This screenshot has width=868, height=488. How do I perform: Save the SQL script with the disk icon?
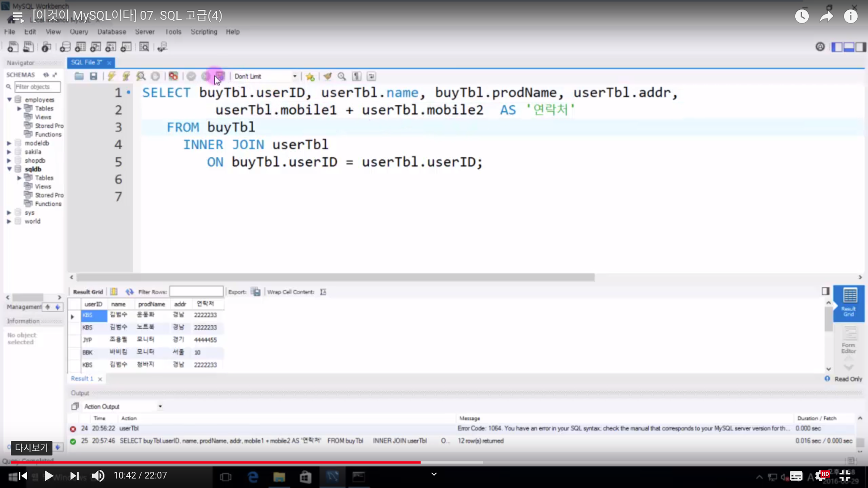[x=94, y=76]
